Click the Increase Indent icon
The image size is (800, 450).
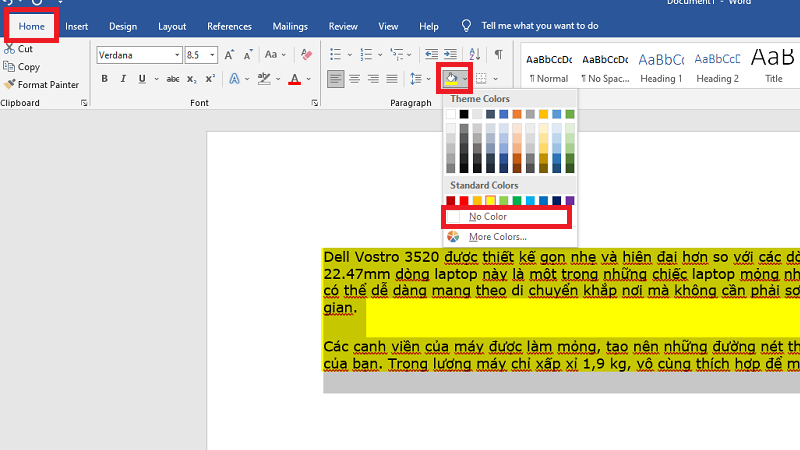pyautogui.click(x=451, y=54)
